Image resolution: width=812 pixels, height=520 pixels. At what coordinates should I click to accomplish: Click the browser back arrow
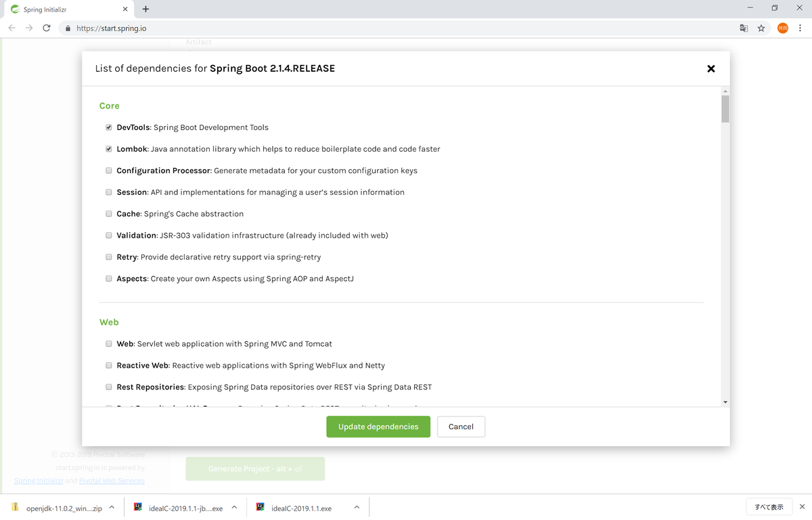(x=12, y=28)
